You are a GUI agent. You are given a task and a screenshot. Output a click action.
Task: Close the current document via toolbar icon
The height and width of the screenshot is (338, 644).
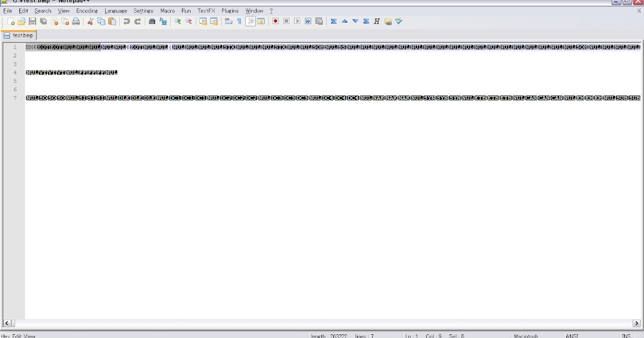pyautogui.click(x=55, y=21)
